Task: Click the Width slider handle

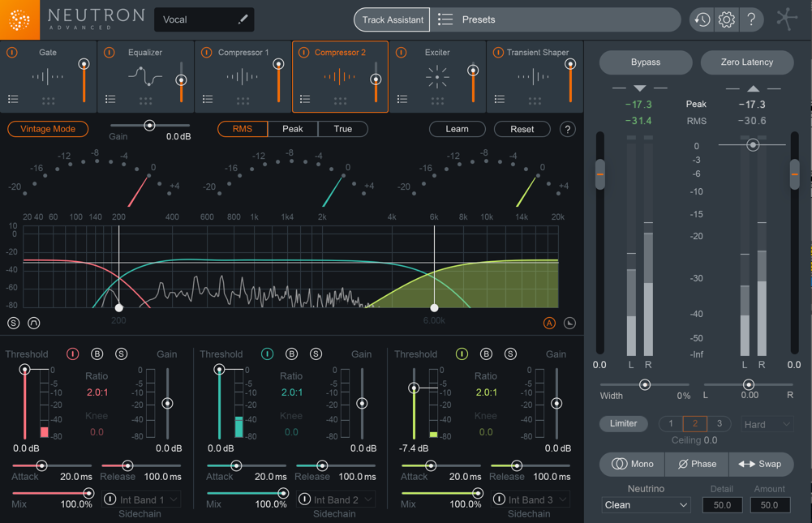Action: [645, 384]
